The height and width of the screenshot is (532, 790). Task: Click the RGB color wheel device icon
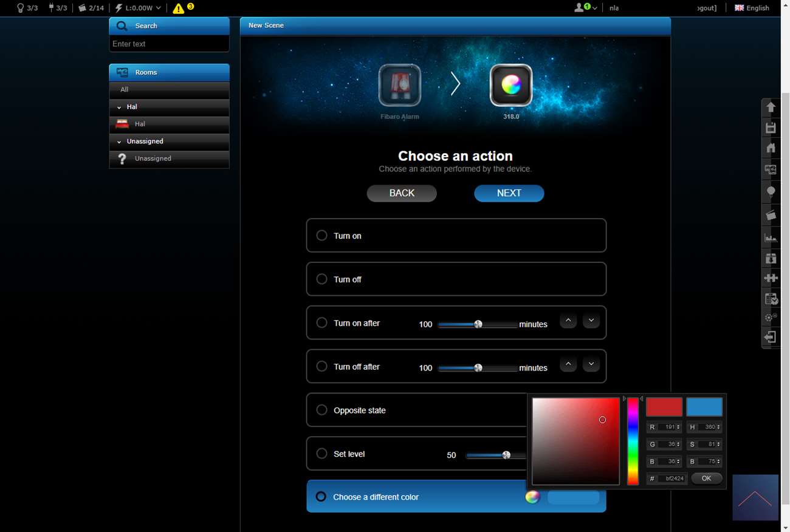[511, 85]
